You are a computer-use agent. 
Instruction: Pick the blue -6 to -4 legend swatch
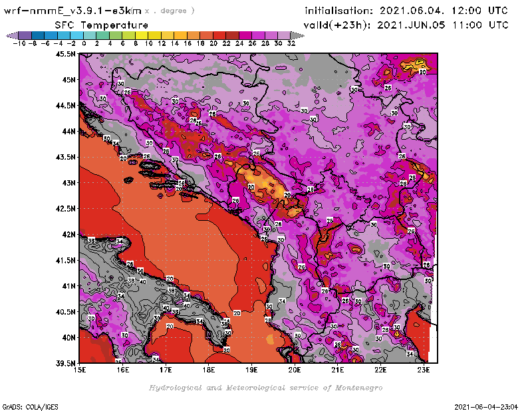click(x=51, y=35)
